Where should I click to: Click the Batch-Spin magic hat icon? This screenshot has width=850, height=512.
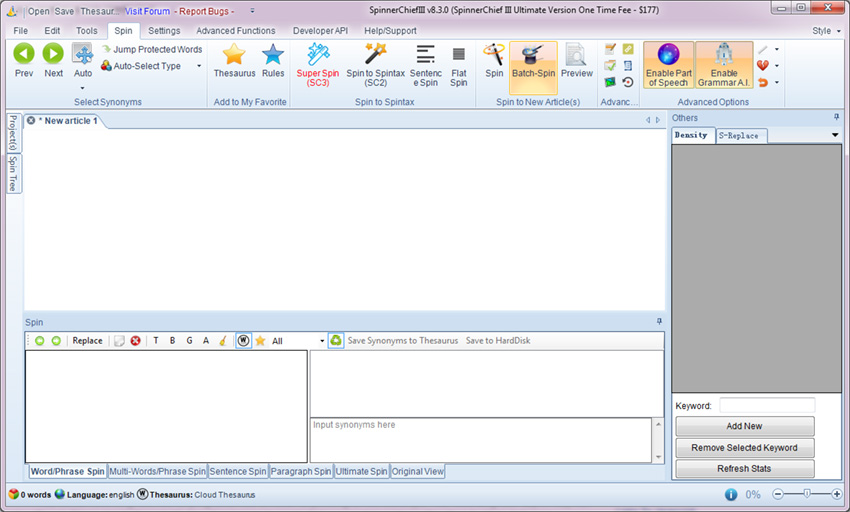point(533,54)
